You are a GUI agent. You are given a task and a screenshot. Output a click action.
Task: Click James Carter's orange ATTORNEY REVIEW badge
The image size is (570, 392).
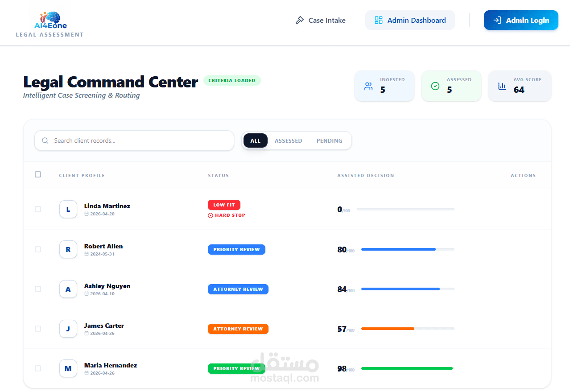coord(238,329)
